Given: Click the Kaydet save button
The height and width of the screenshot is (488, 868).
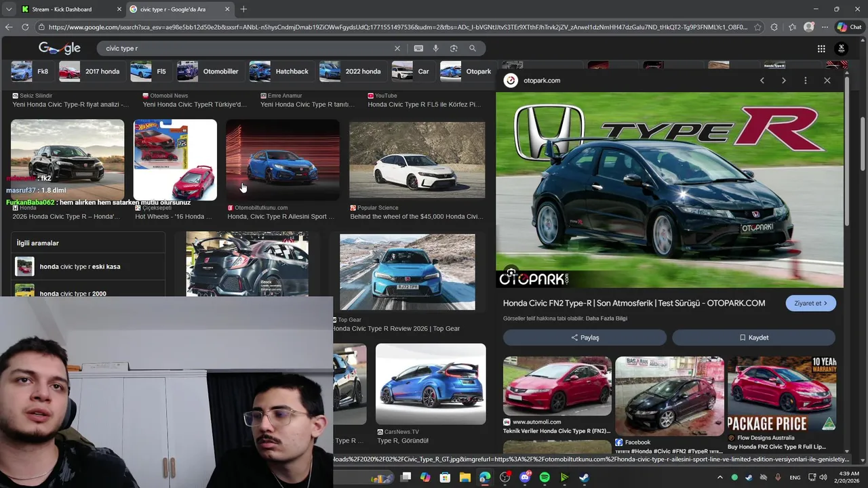Looking at the screenshot, I should 753,338.
